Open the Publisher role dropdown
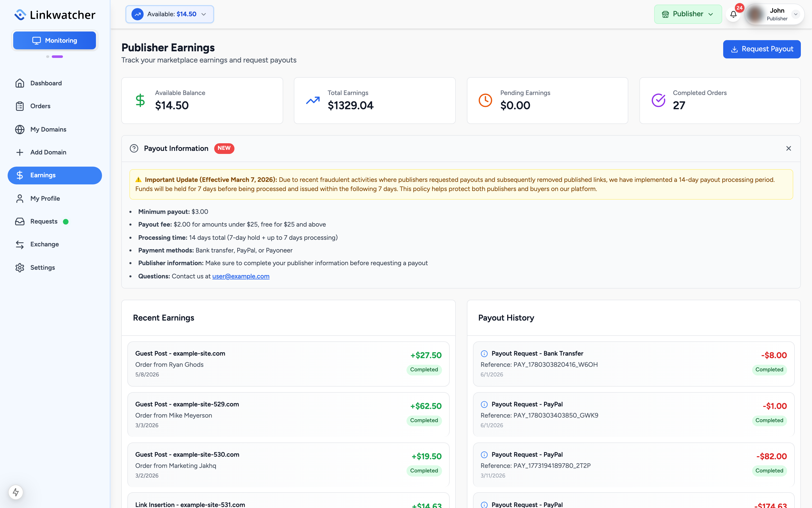Viewport: 812px width, 508px height. [x=688, y=14]
